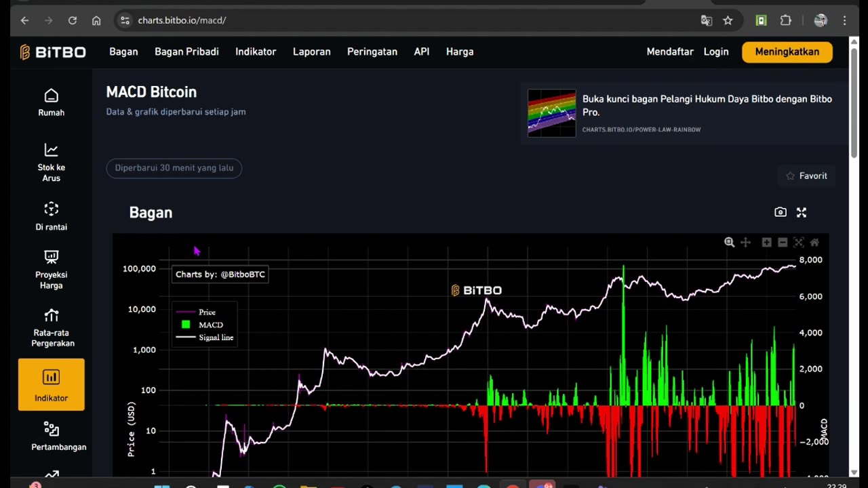Click 'Data & grafik diperbarui setiap jam' text
868x488 pixels.
pyautogui.click(x=176, y=112)
